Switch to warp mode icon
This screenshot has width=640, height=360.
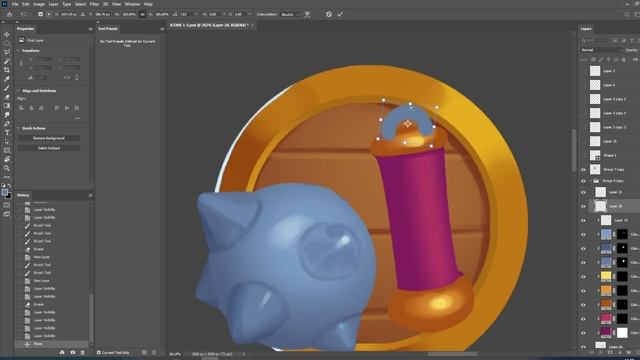307,14
